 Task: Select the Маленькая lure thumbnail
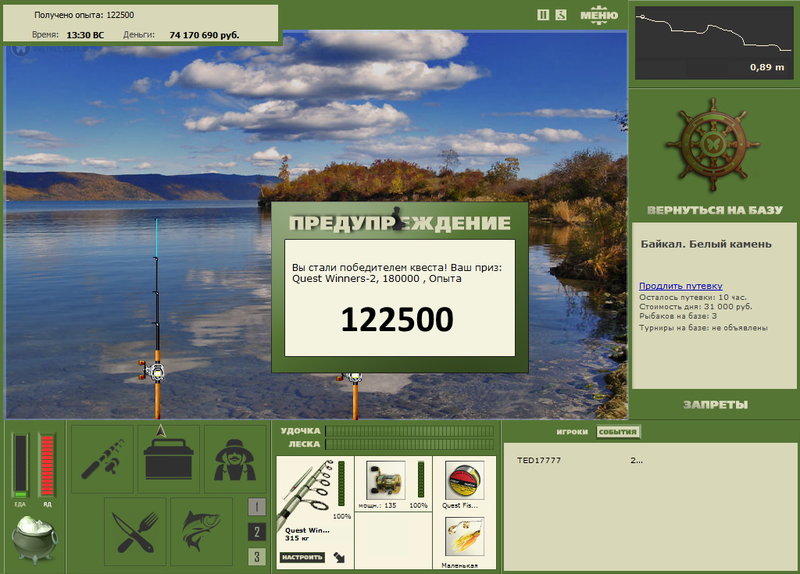[x=464, y=536]
